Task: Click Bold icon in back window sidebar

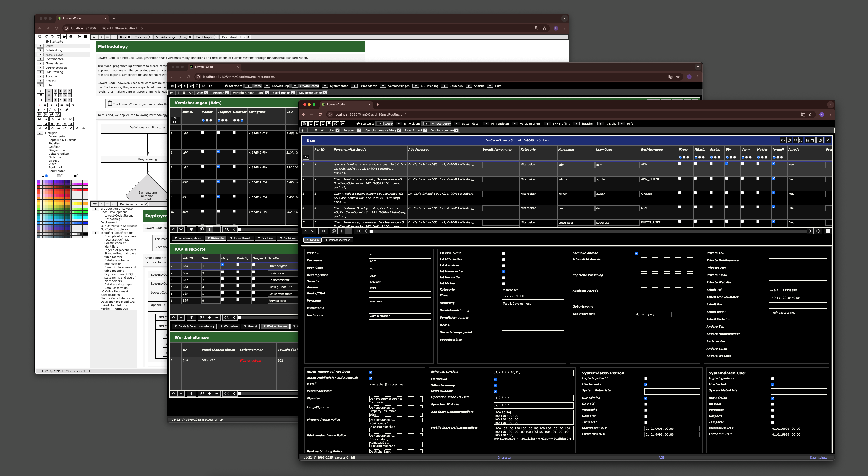Action: (39, 110)
